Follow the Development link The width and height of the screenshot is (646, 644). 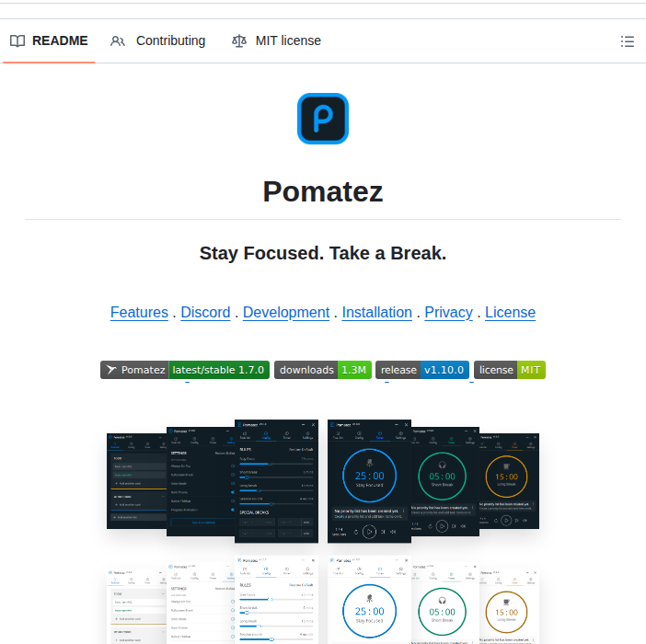(x=286, y=313)
